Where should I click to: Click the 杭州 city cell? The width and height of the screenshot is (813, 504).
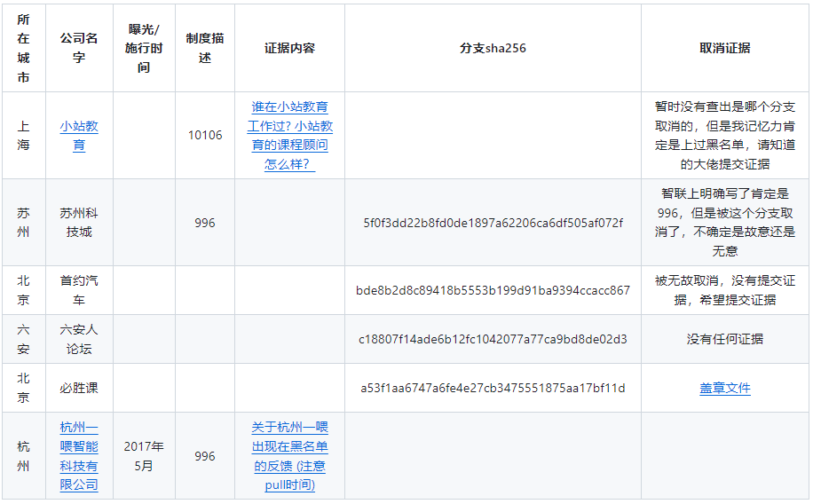pos(23,456)
